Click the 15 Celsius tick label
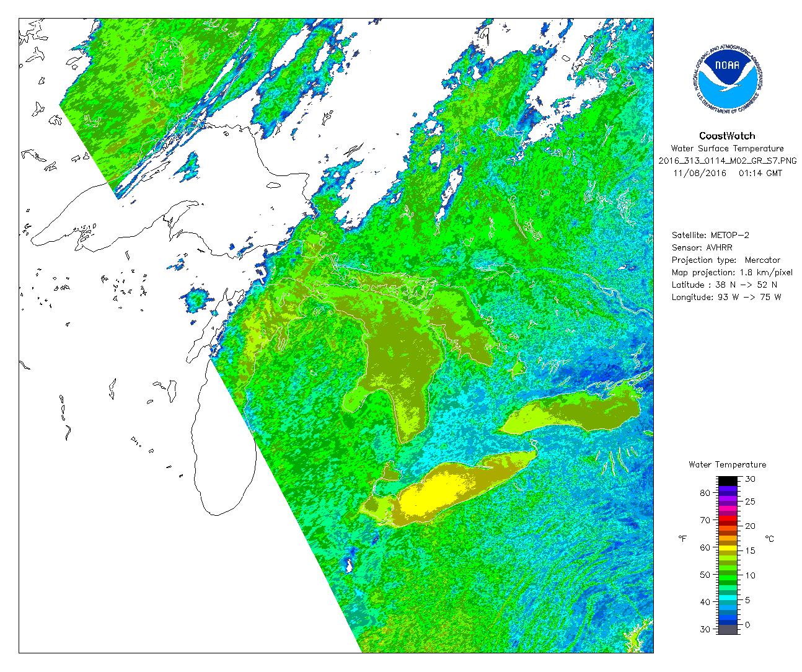 click(750, 550)
